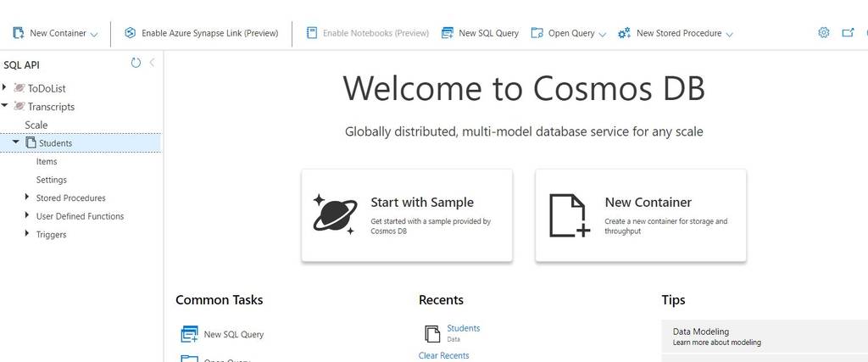
Task: Click the Students container icon in tree
Action: coord(31,142)
